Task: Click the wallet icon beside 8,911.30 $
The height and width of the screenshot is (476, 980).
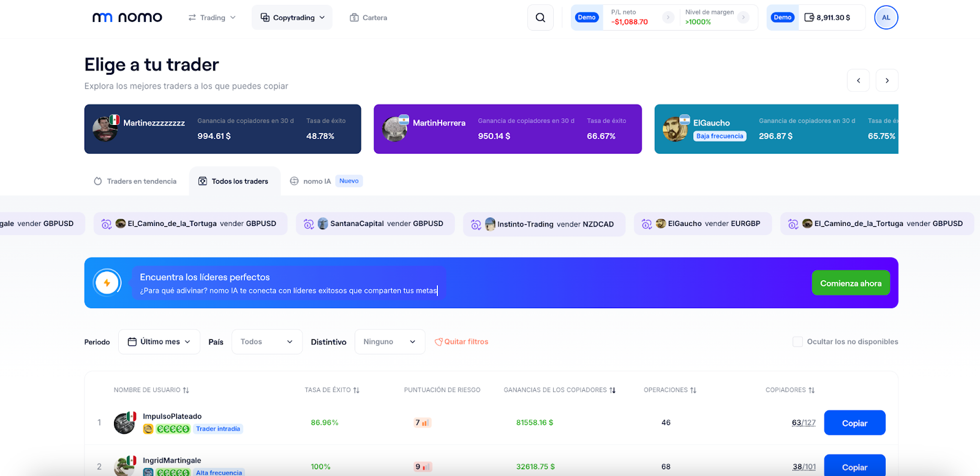Action: [809, 18]
